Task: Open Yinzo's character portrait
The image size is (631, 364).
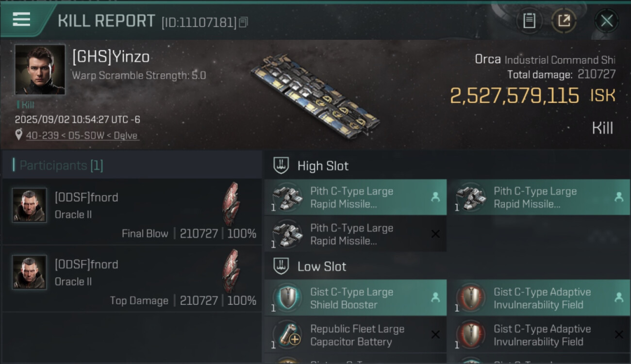Action: tap(40, 69)
